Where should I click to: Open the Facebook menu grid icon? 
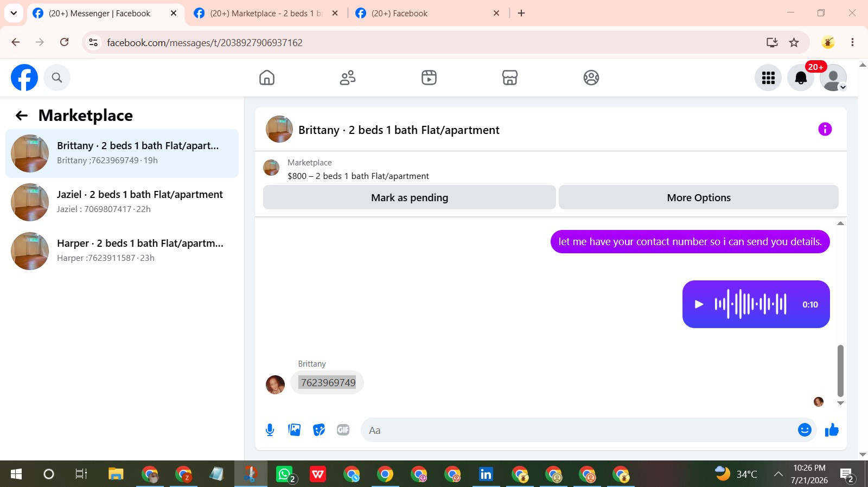point(768,78)
